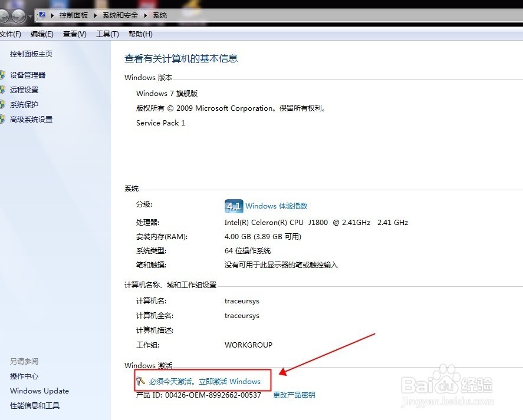The image size is (523, 420).
Task: Click processor value Intel(R) Celeron(R) CPU J1800
Action: [x=276, y=222]
